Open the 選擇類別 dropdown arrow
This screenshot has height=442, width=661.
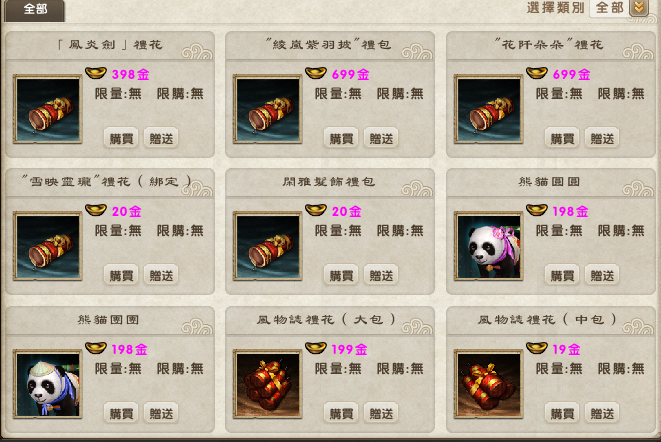point(639,8)
